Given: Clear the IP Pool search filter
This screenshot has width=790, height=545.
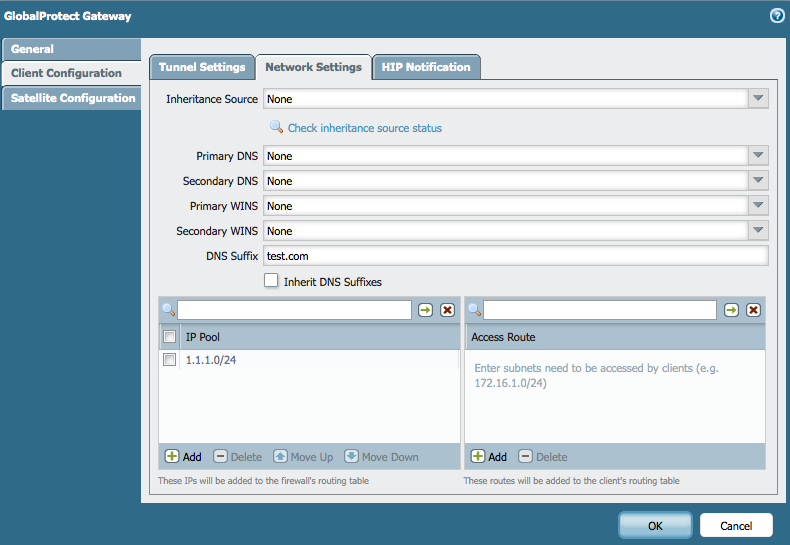Looking at the screenshot, I should pos(447,310).
